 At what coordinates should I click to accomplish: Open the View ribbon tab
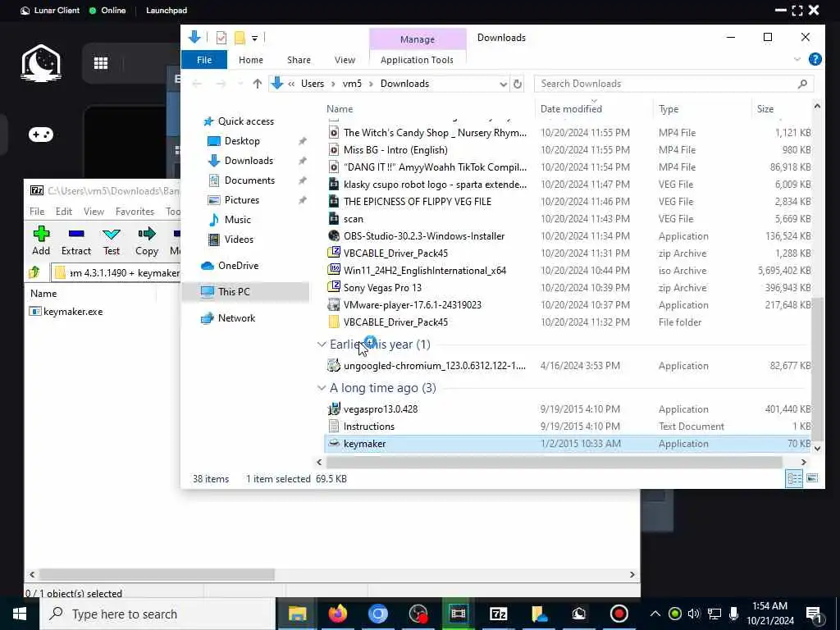(x=345, y=60)
